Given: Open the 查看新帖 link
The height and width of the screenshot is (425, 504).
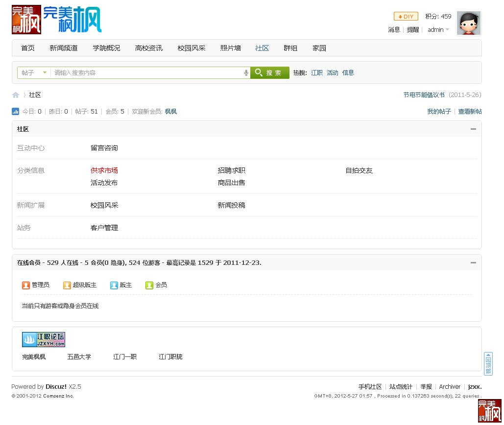Looking at the screenshot, I should (470, 112).
